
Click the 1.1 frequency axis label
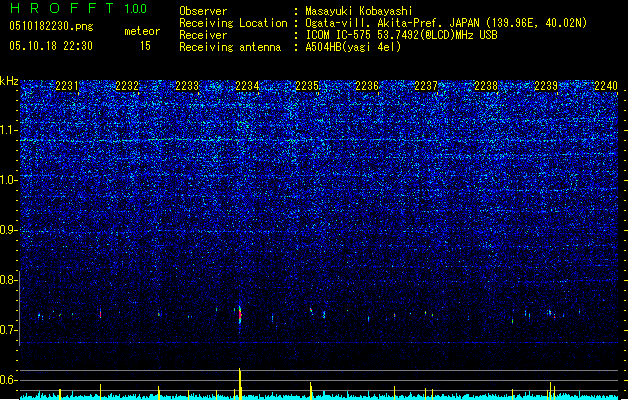coord(8,130)
